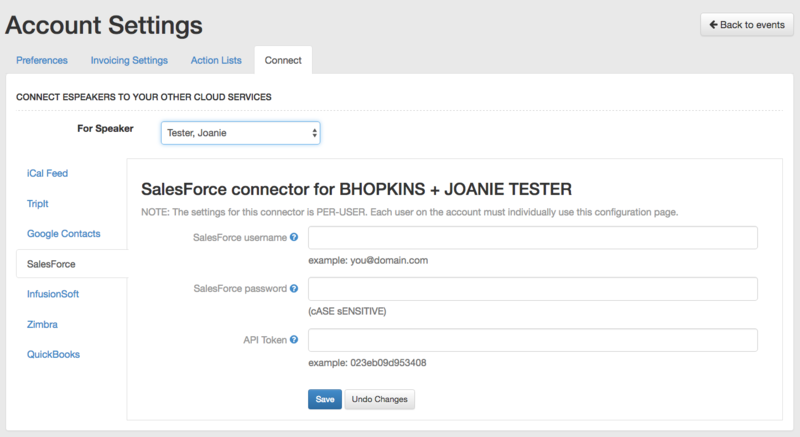Click the PER-USER note text
Image resolution: width=800 pixels, height=437 pixels.
click(x=410, y=212)
